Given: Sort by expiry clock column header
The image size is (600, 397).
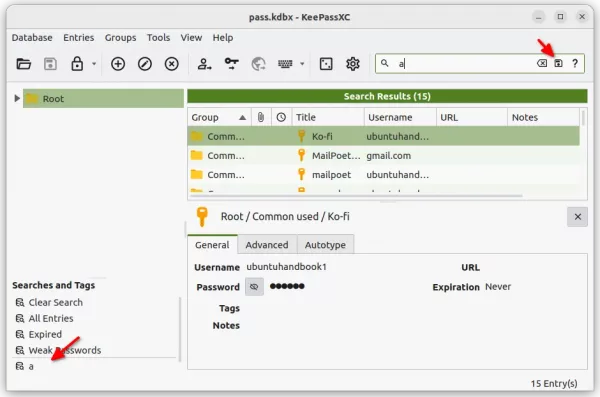Looking at the screenshot, I should tap(281, 117).
